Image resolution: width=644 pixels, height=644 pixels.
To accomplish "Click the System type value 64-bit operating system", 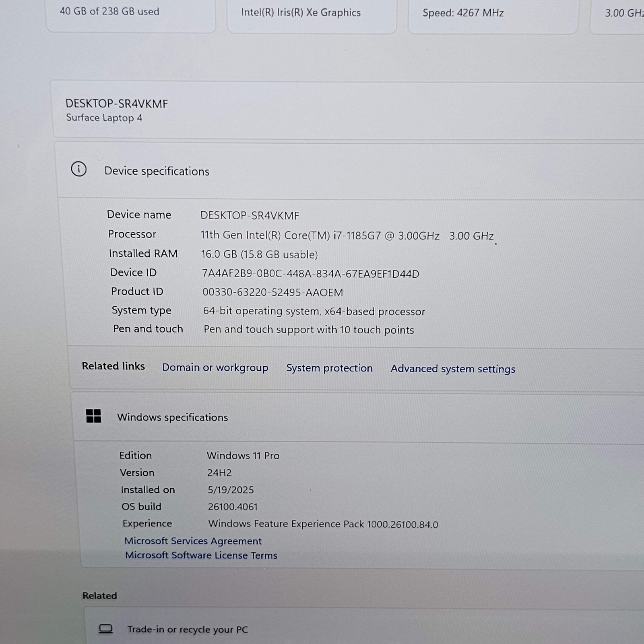I will 314,312.
